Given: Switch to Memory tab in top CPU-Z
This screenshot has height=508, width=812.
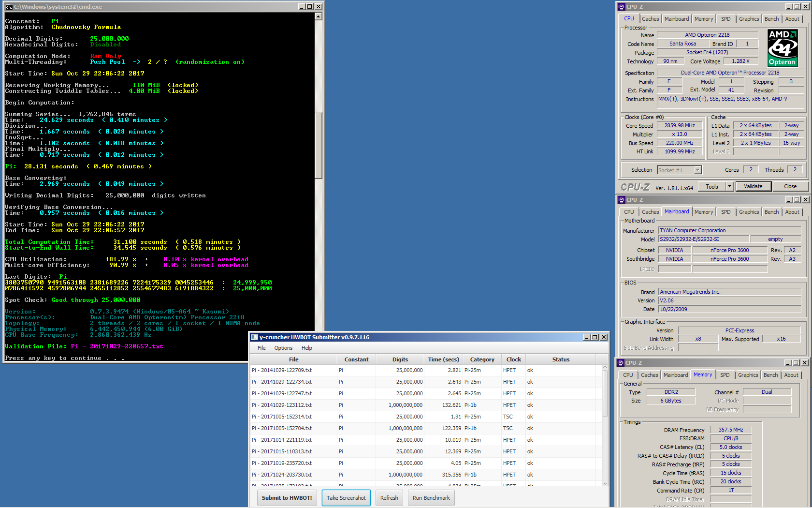Looking at the screenshot, I should pos(704,19).
